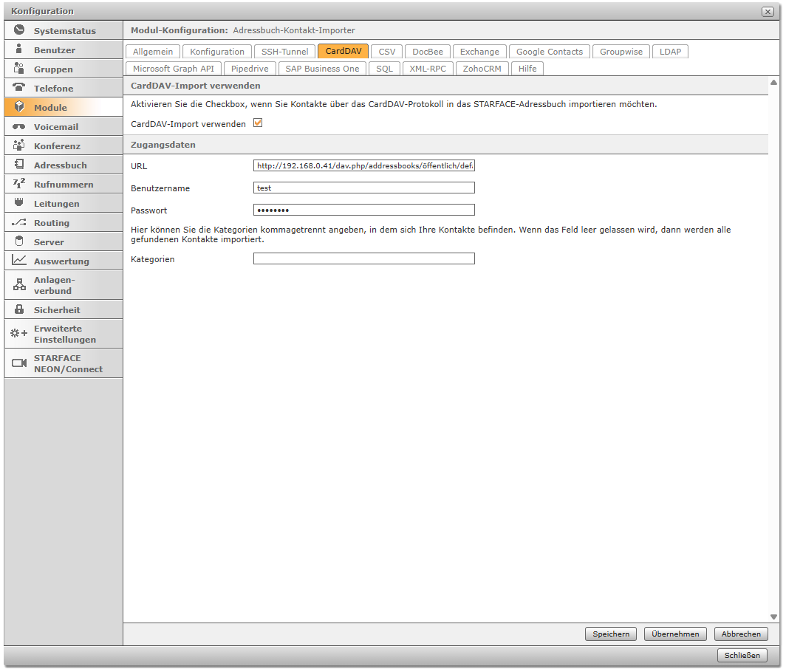Switch to the LDAP tab
This screenshot has width=786, height=672.
tap(670, 52)
